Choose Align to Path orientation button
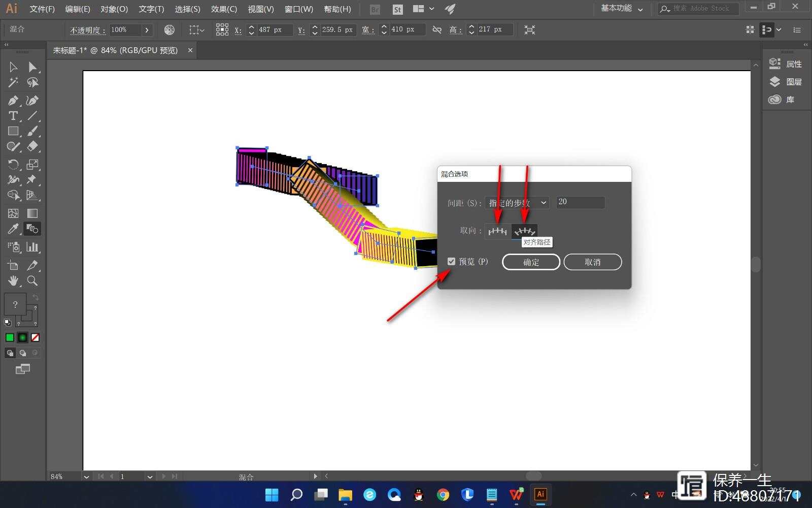The image size is (812, 508). tap(524, 231)
